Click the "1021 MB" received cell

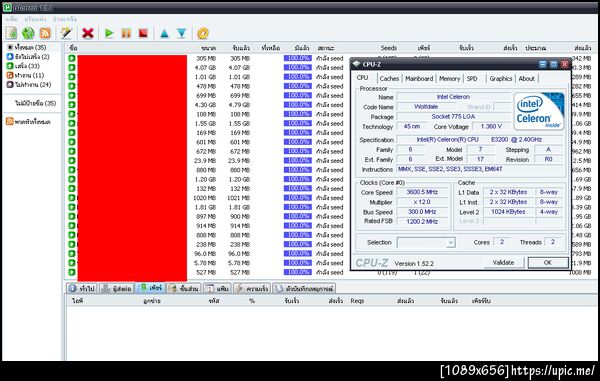pyautogui.click(x=238, y=198)
